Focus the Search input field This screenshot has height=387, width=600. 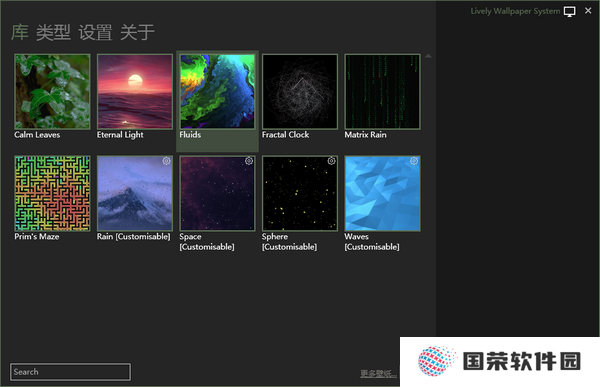pos(70,372)
